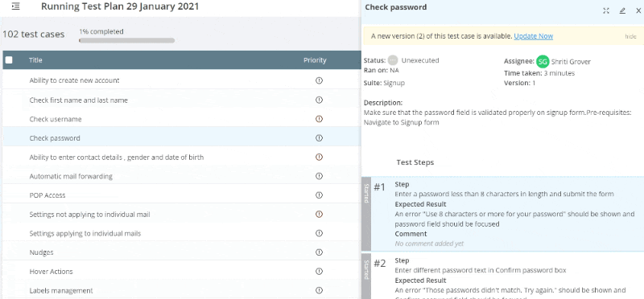This screenshot has height=299, width=644.
Task: Sort by the Title column header
Action: coord(35,60)
